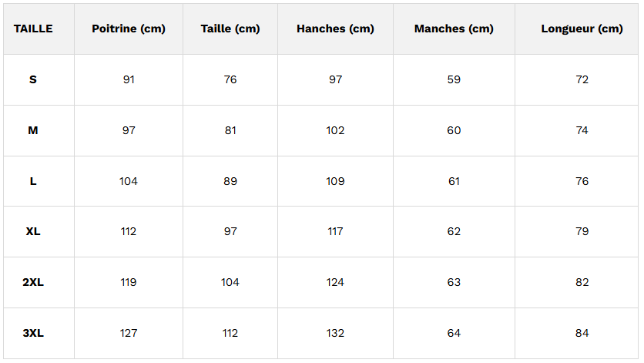The image size is (644, 363).
Task: Click the Taille (cm) column header
Action: pyautogui.click(x=230, y=29)
